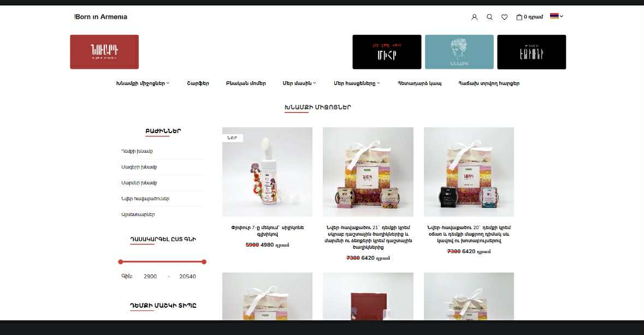Click the Born in Armenia header link
The height and width of the screenshot is (335, 644).
click(x=101, y=17)
